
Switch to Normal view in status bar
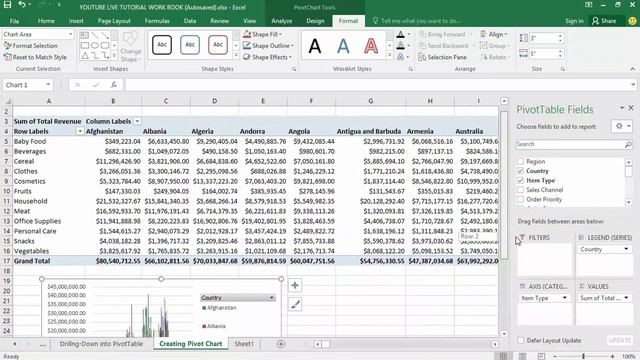tap(504, 356)
